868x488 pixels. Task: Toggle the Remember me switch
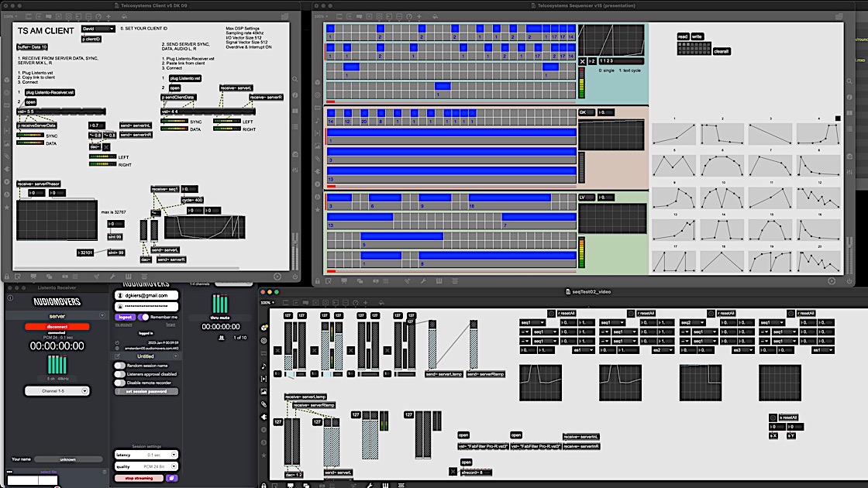coord(143,317)
